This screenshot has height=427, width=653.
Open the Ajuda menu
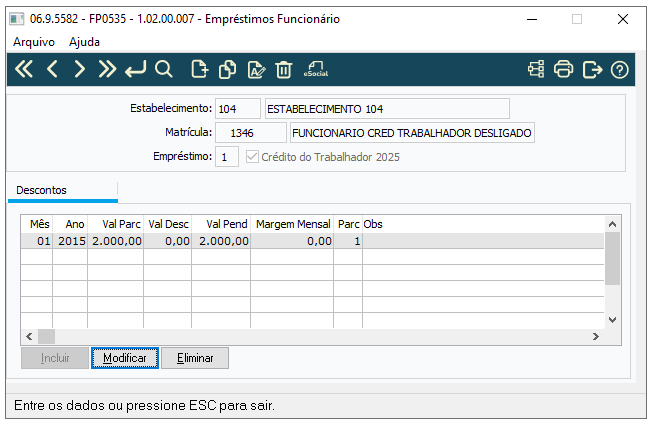point(84,42)
